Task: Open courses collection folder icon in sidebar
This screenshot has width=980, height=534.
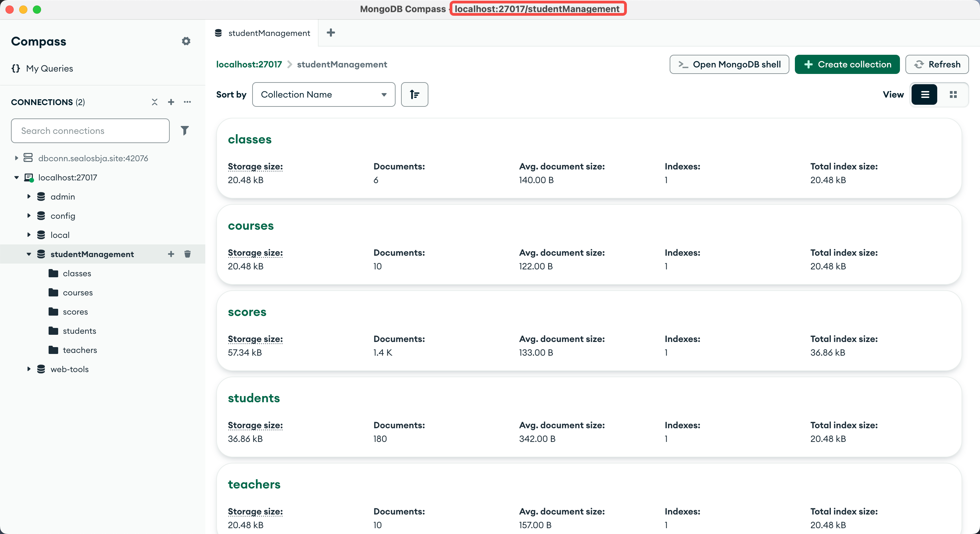Action: [x=53, y=292]
